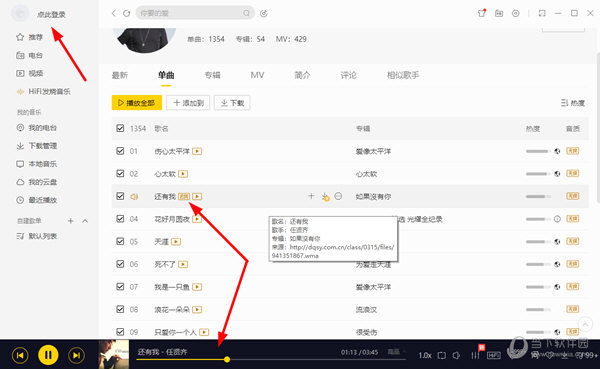Open the MV icon next to 天涯

pyautogui.click(x=176, y=242)
